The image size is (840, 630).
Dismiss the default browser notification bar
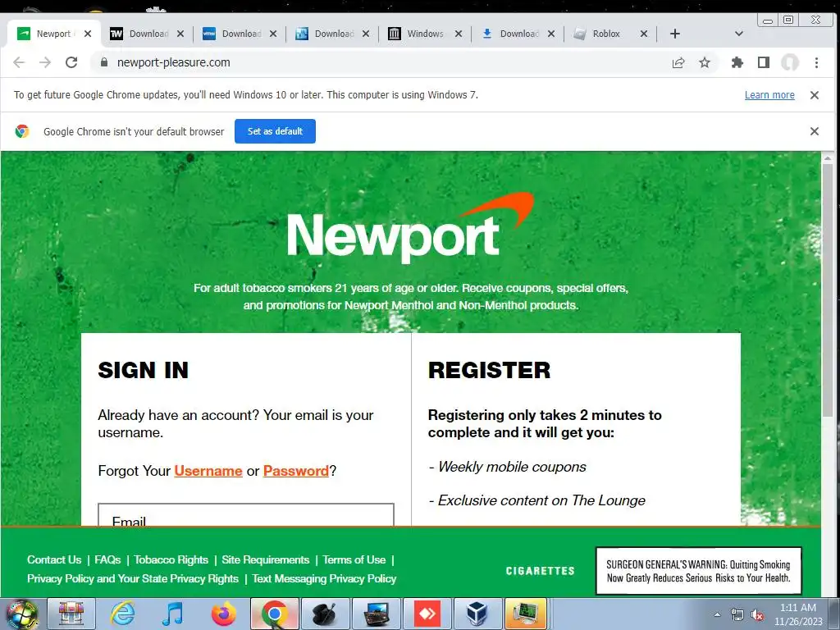815,131
